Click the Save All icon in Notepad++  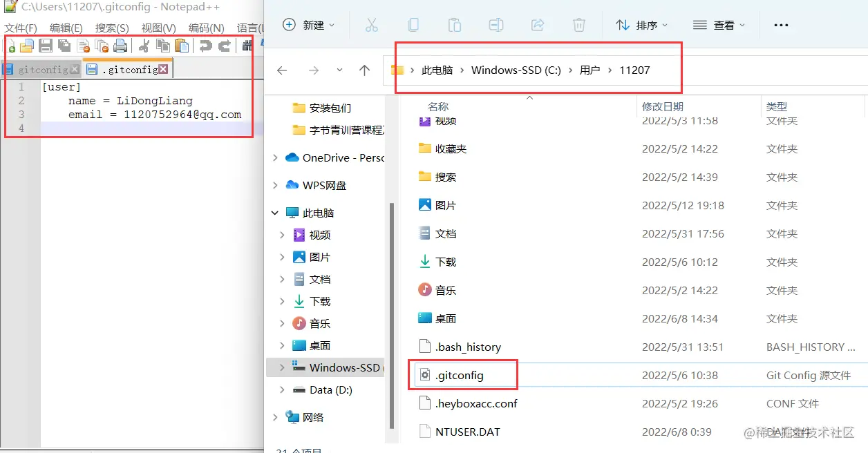[64, 46]
